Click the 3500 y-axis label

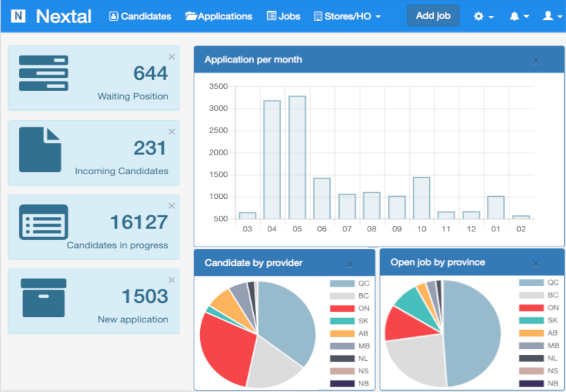point(218,86)
